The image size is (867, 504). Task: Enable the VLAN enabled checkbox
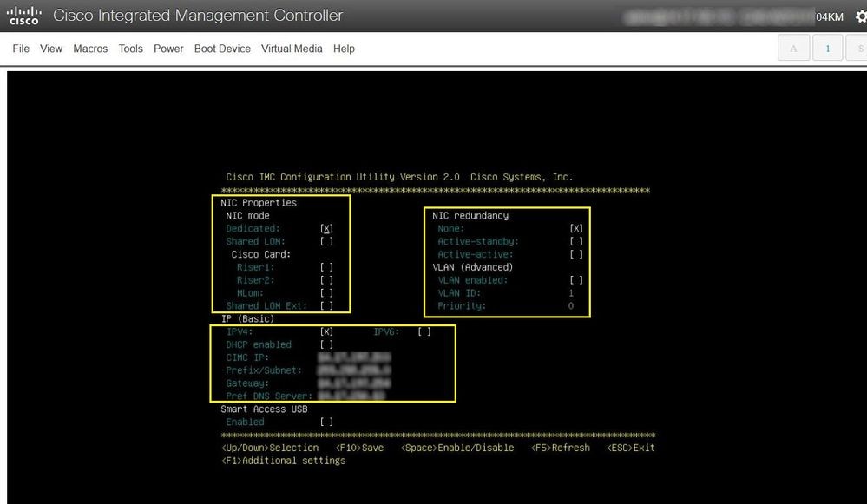pos(576,279)
